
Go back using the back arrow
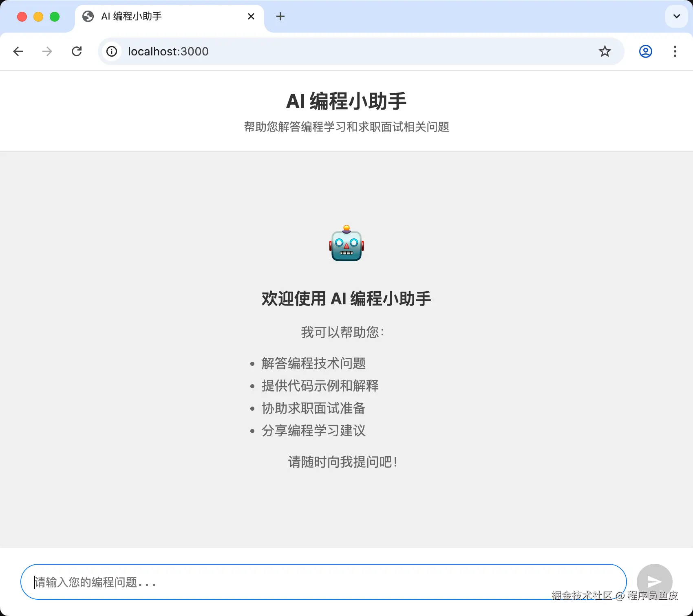click(18, 51)
